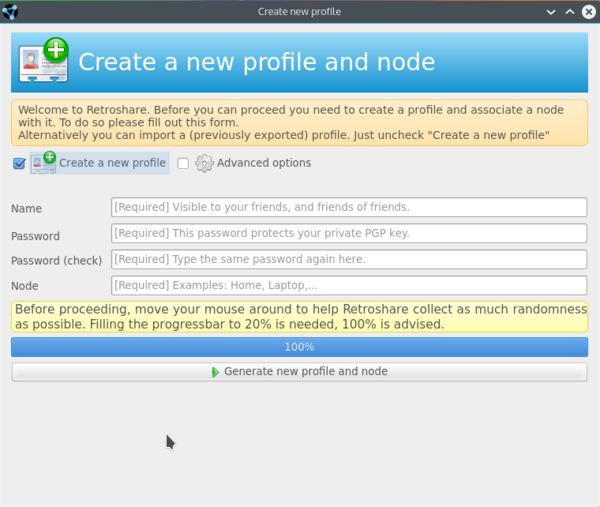Uncheck the Create a new profile checkbox
The width and height of the screenshot is (600, 507).
(x=19, y=164)
